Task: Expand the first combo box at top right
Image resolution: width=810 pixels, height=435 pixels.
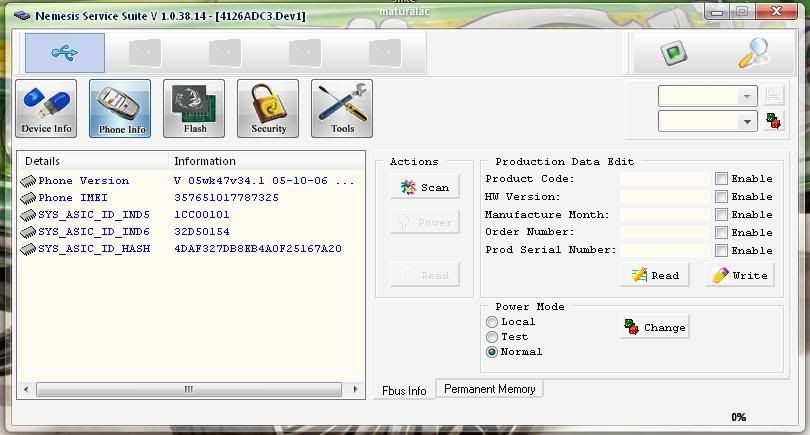Action: (x=747, y=96)
